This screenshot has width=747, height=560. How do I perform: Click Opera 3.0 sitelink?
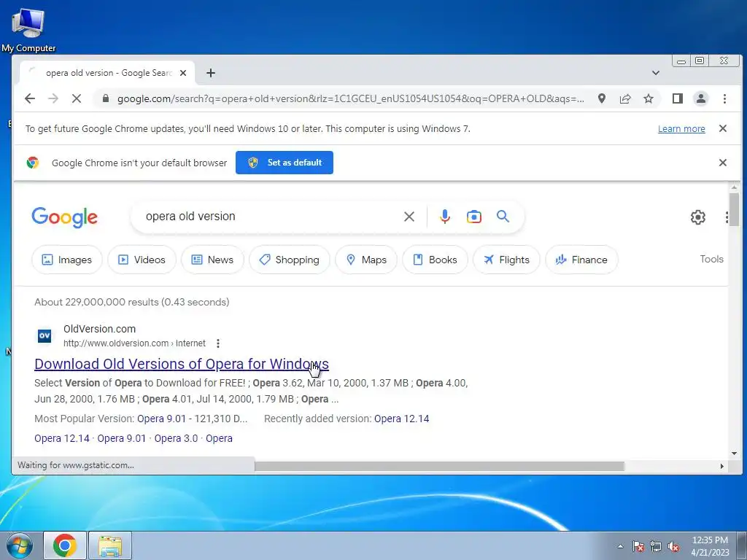coord(176,438)
